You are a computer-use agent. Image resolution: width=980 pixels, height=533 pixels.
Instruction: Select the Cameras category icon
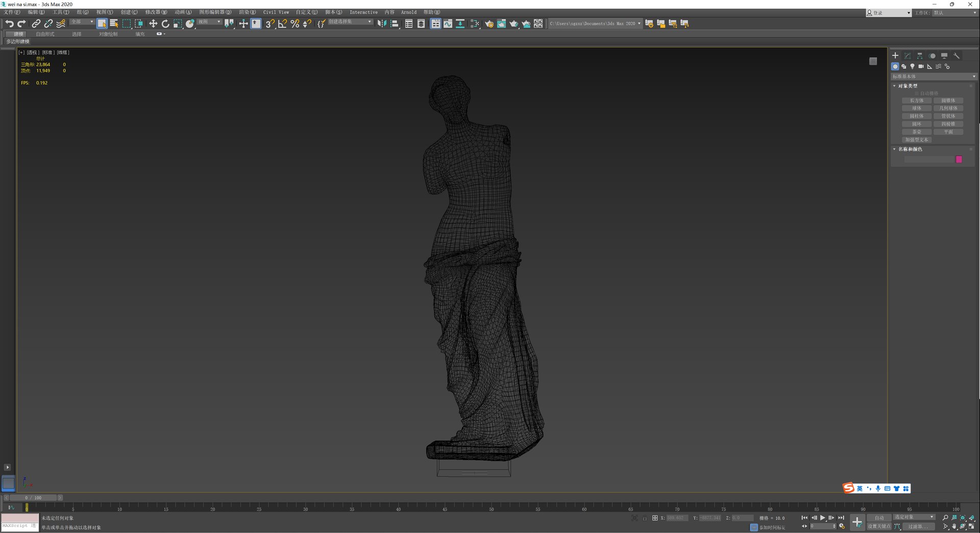click(921, 66)
